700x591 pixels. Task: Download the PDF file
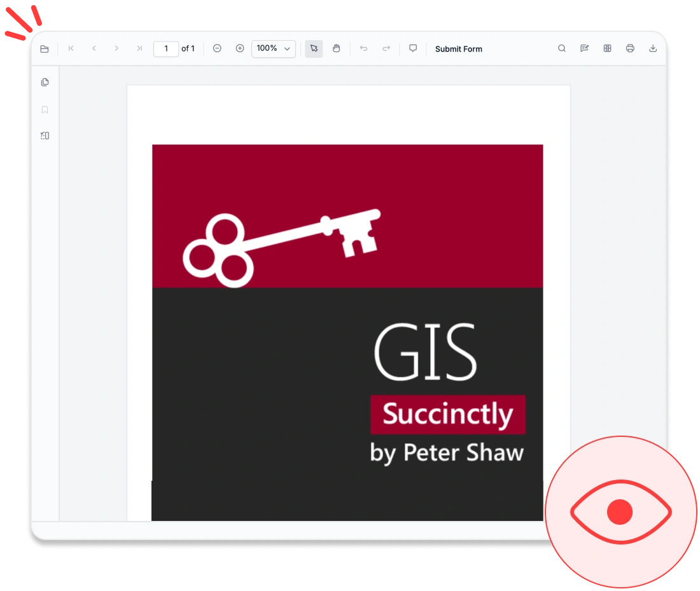653,48
